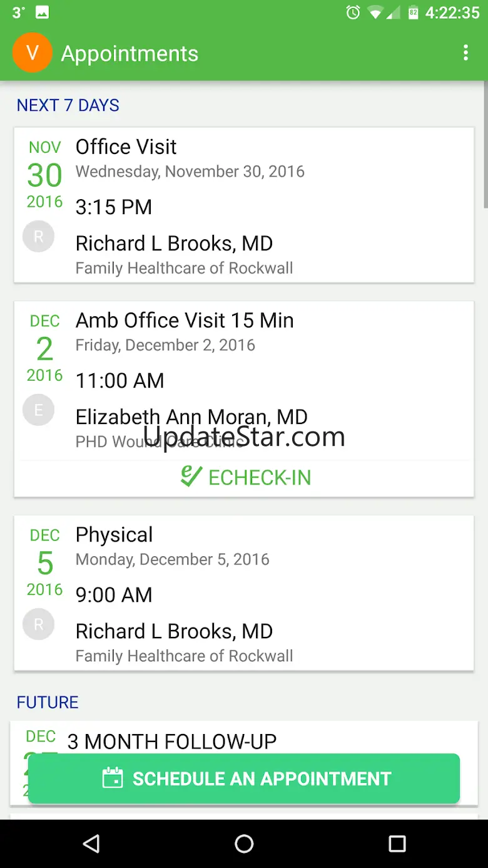Screen dimensions: 488x868
Task: Tap the Appointments title in the header
Action: pyautogui.click(x=130, y=54)
